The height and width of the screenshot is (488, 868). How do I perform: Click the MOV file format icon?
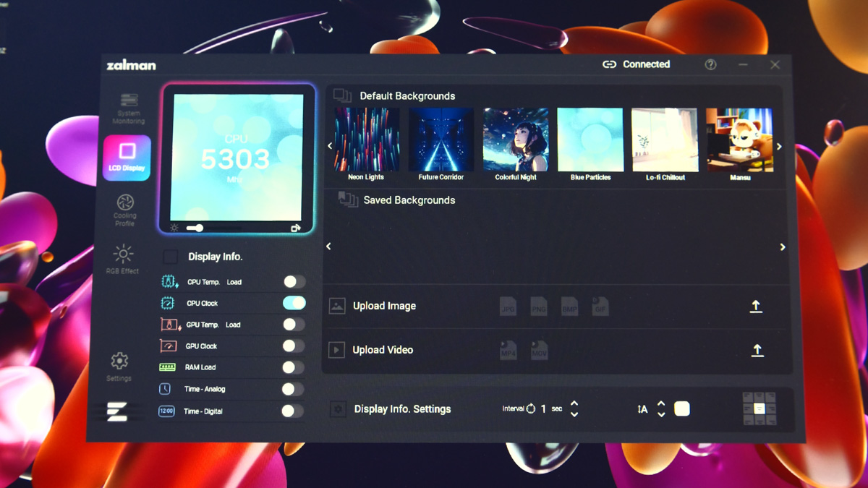[540, 351]
